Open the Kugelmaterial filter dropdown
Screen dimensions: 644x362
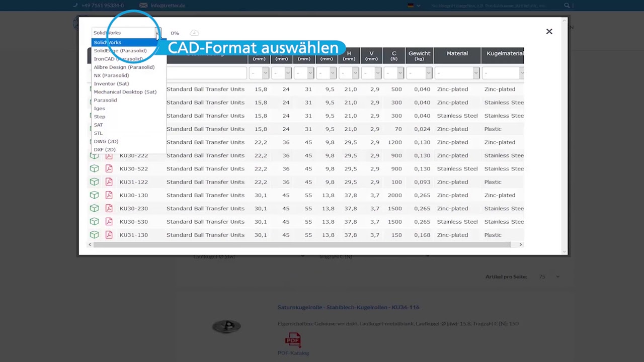503,73
